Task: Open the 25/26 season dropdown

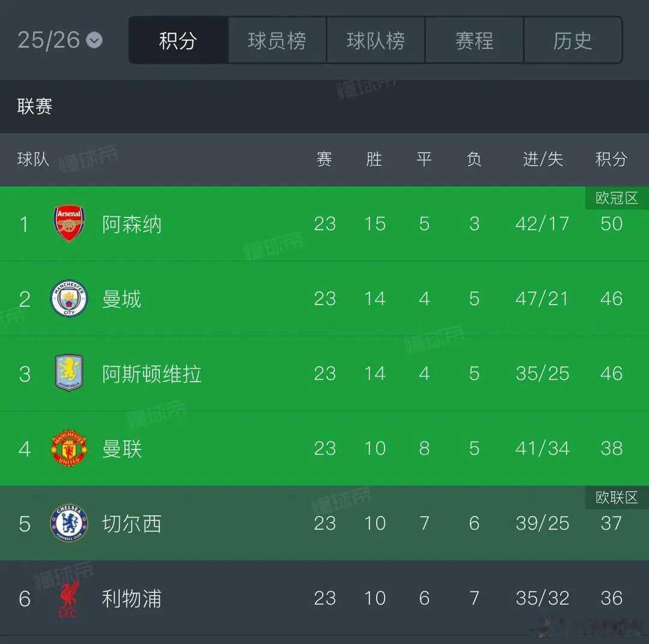Action: click(49, 40)
